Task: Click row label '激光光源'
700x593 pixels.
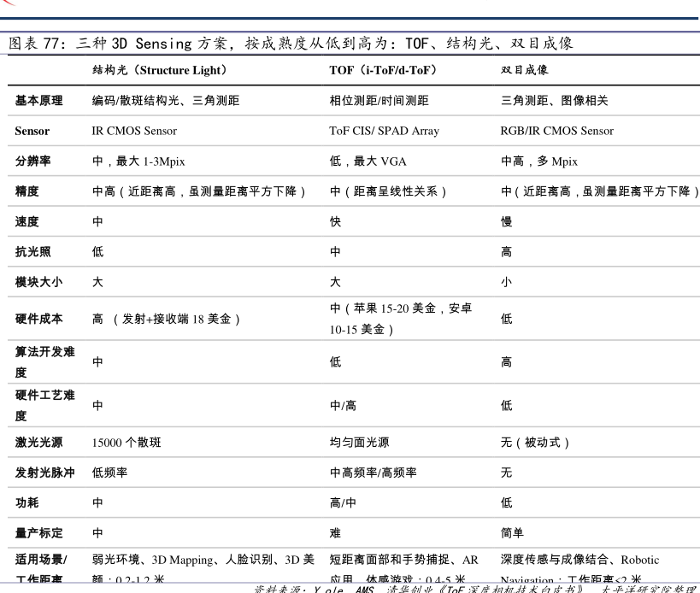Action: [x=38, y=442]
